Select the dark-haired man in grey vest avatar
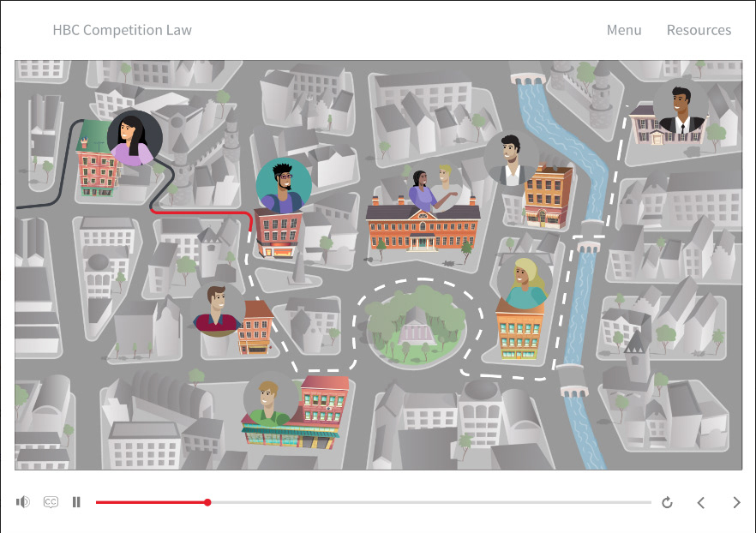 click(x=511, y=159)
